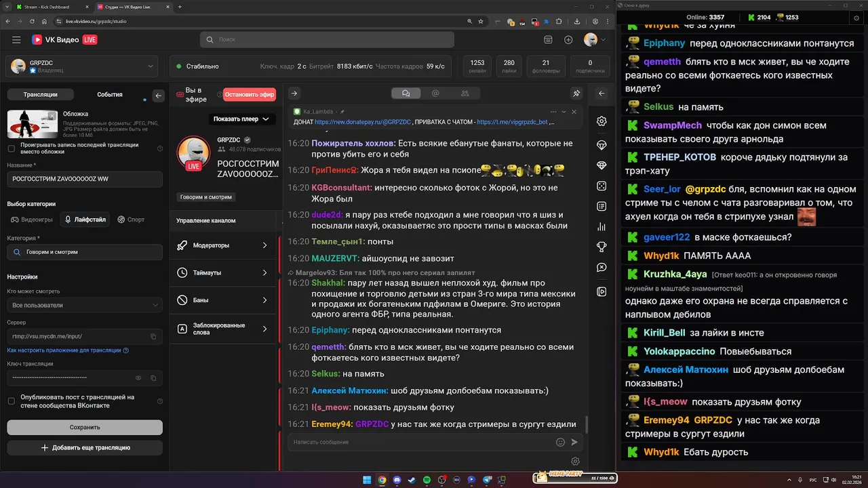Screen dimensions: 868x488
Task: Open the subscriptions list icon in header
Action: [549, 40]
